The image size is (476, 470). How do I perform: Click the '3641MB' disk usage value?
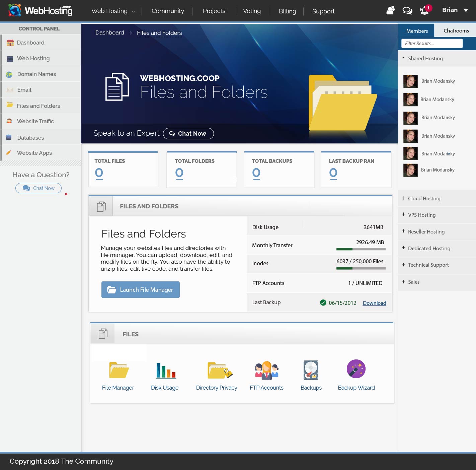click(374, 227)
